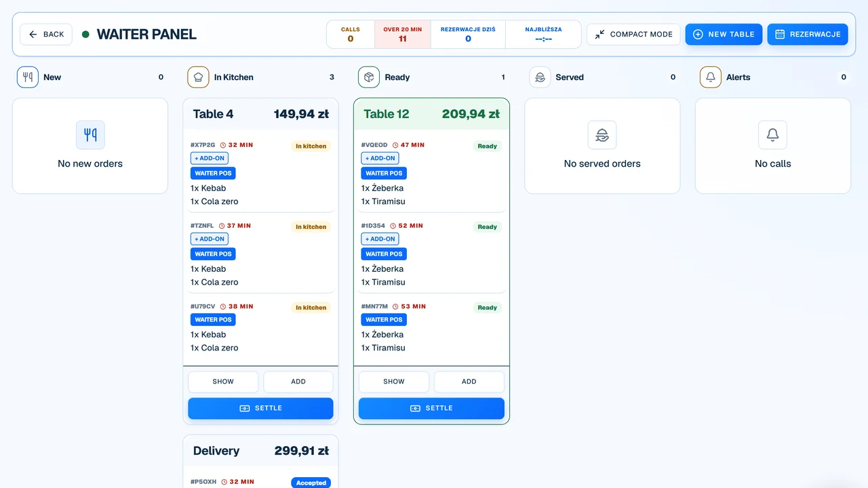Settle the Table 12 bill
The height and width of the screenshot is (488, 868).
[x=431, y=409]
